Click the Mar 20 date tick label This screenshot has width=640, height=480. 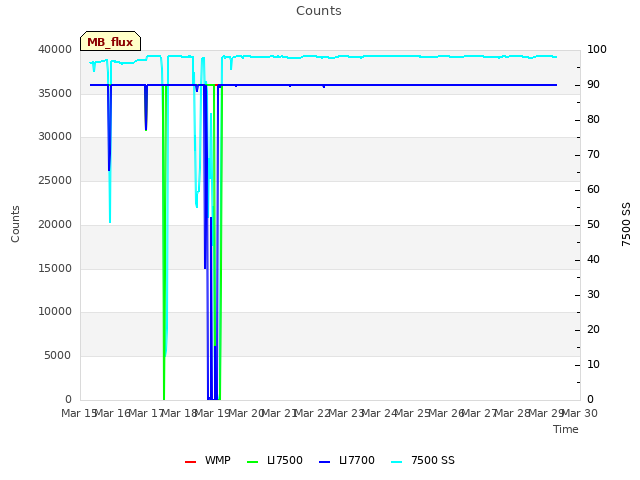[247, 413]
